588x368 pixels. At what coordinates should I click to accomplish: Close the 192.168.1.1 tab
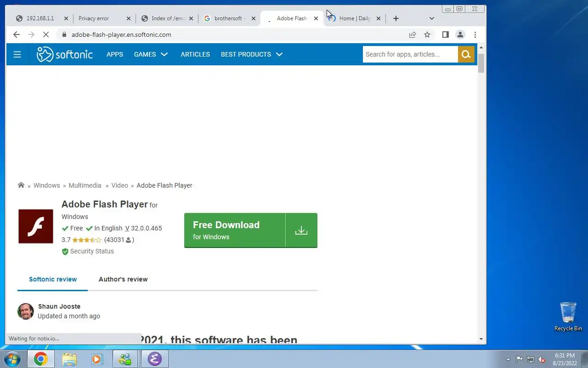(66, 18)
